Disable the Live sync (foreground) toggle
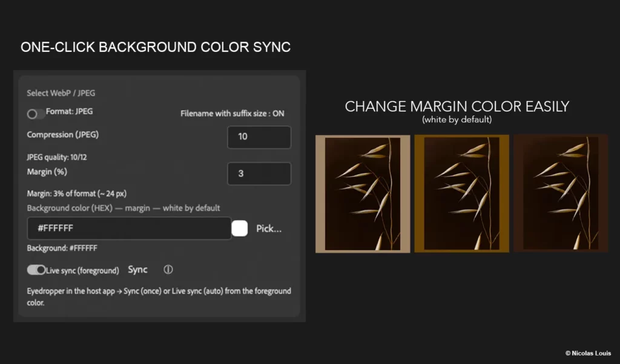Viewport: 620px width, 364px height. [37, 270]
